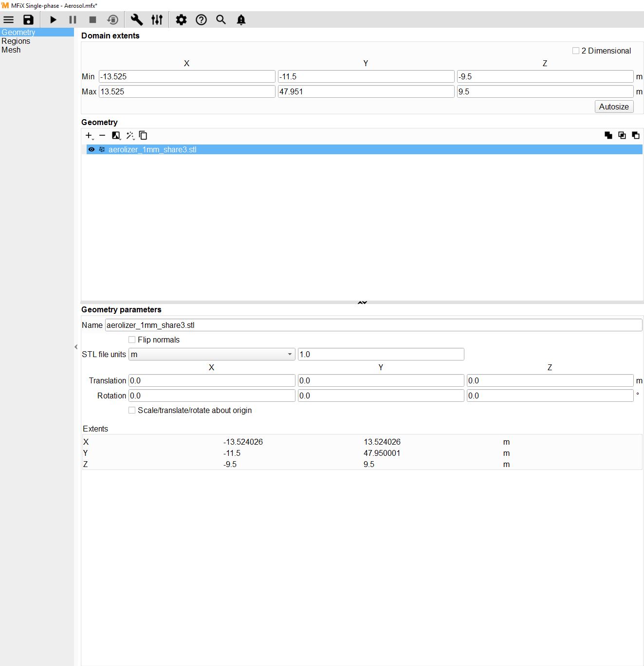Open notifications bell icon
The image size is (644, 666).
click(x=241, y=20)
